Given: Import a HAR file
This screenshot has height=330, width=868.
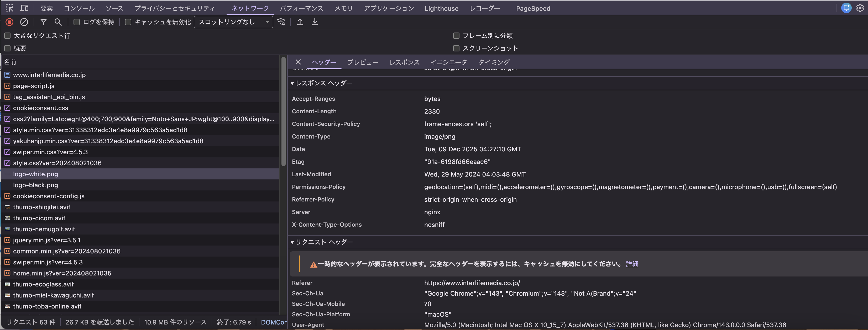Looking at the screenshot, I should 300,22.
